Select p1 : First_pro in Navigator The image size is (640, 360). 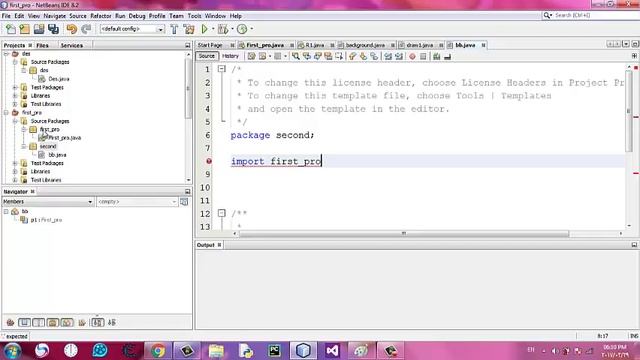pos(46,220)
